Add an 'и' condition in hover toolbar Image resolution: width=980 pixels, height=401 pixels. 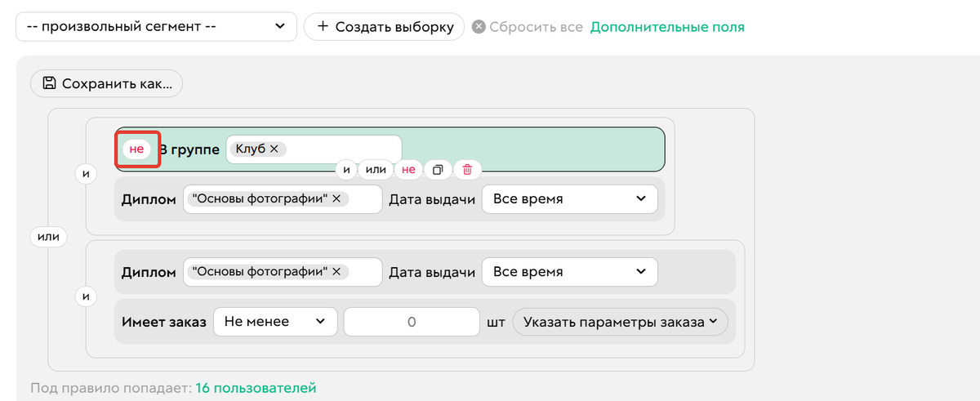[346, 170]
